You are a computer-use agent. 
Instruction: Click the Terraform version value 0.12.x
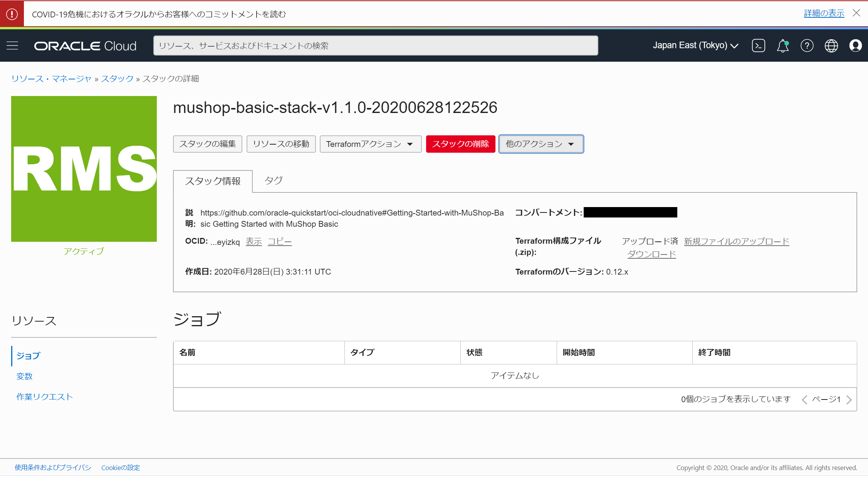[x=617, y=272]
